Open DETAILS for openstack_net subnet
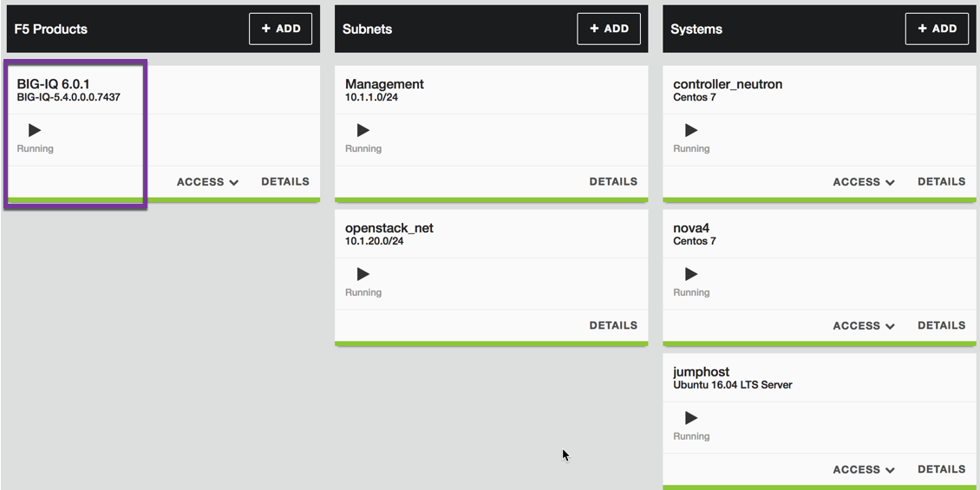Screen dimensions: 980x490 click(x=613, y=325)
